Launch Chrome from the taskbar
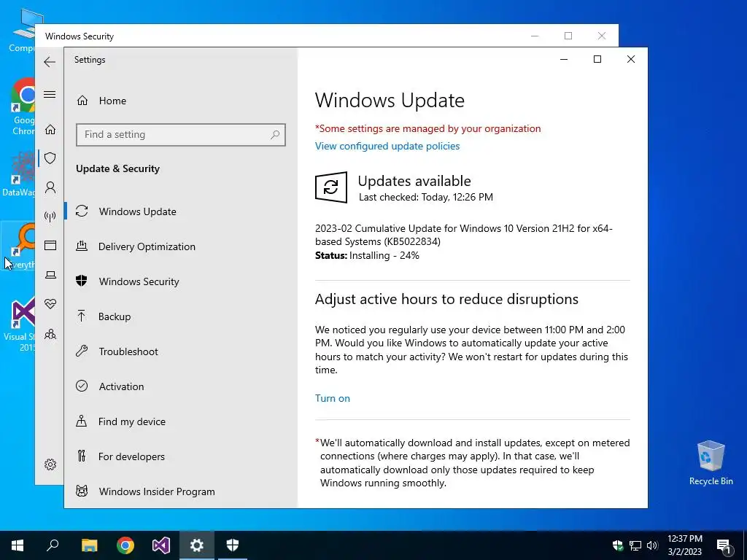The width and height of the screenshot is (747, 560). pyautogui.click(x=125, y=545)
